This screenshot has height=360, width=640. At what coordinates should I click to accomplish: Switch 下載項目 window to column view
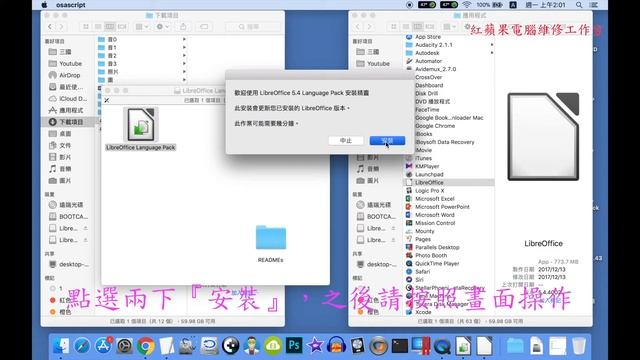click(x=110, y=27)
